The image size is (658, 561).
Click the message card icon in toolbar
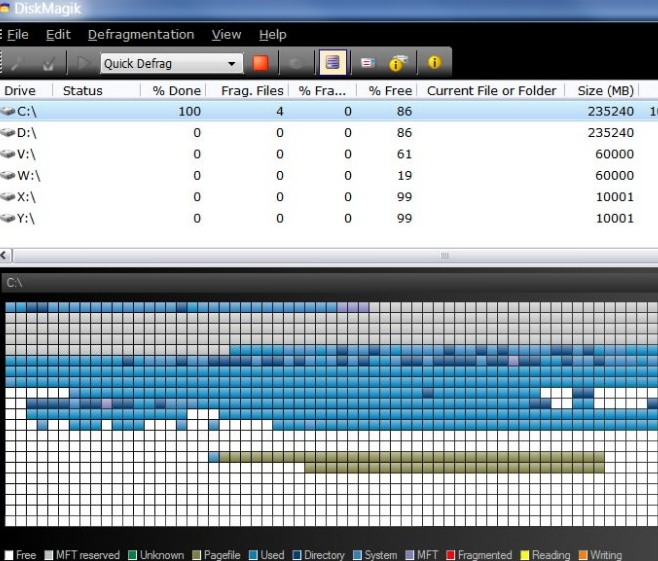pyautogui.click(x=368, y=63)
